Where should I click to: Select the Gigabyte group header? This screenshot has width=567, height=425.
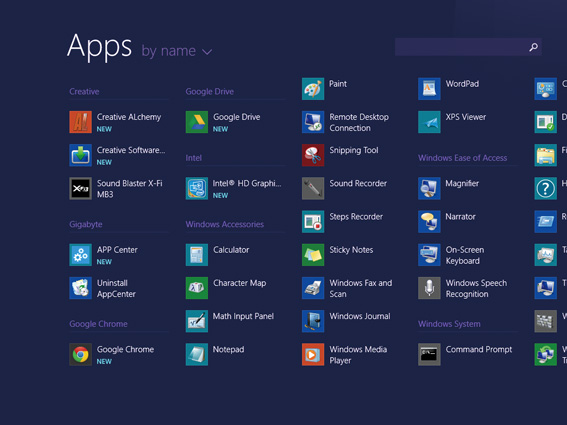(x=86, y=224)
